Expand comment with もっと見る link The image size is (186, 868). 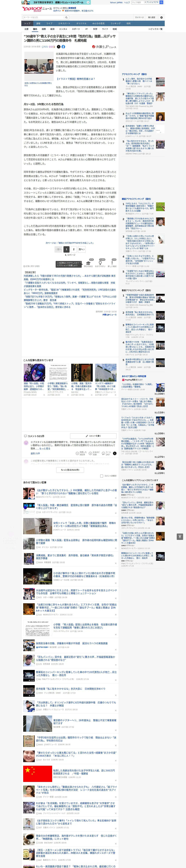pos(45,449)
